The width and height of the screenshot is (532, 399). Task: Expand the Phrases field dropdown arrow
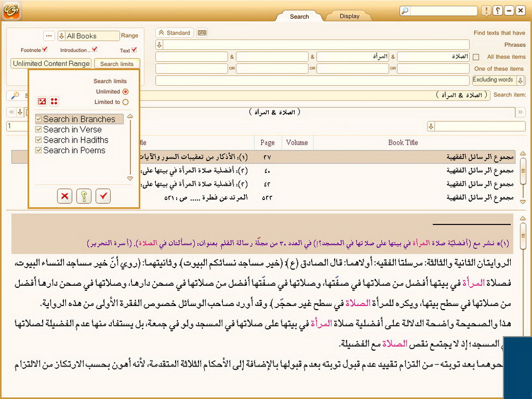[159, 45]
